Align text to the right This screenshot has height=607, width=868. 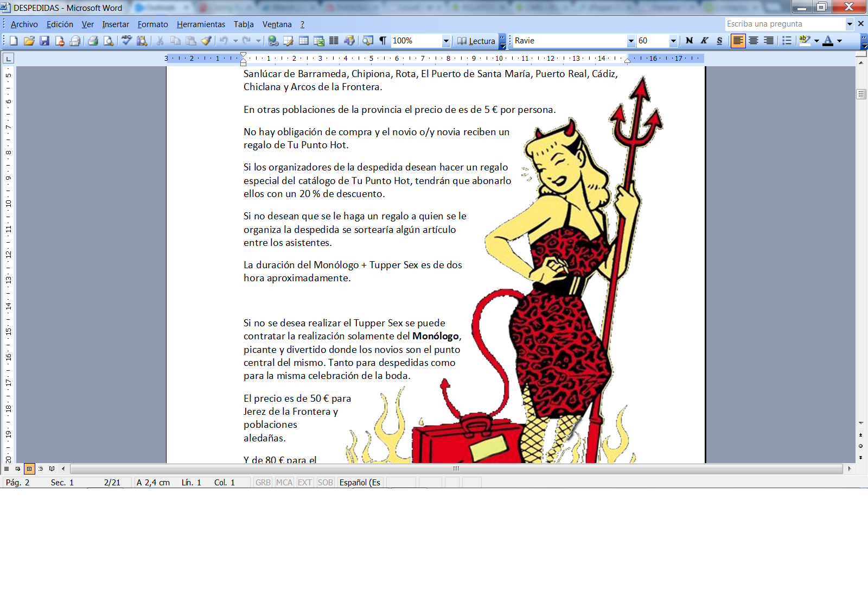pyautogui.click(x=769, y=41)
